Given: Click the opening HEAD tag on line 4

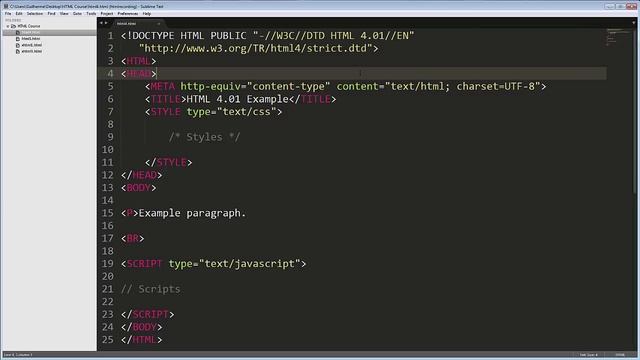Looking at the screenshot, I should point(138,74).
